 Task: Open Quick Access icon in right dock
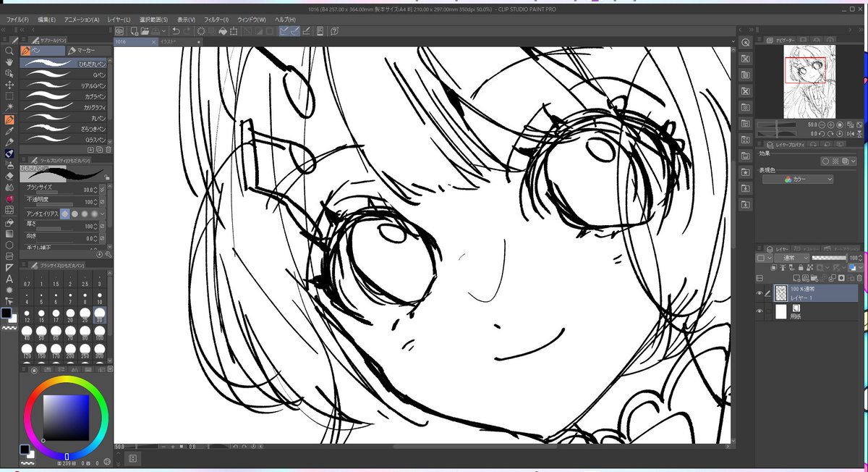point(745,42)
